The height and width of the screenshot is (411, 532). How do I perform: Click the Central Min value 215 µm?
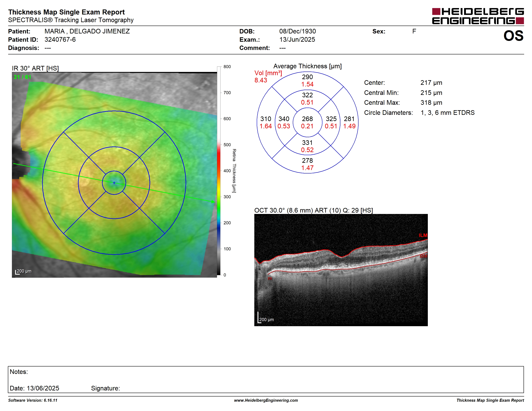(x=431, y=93)
